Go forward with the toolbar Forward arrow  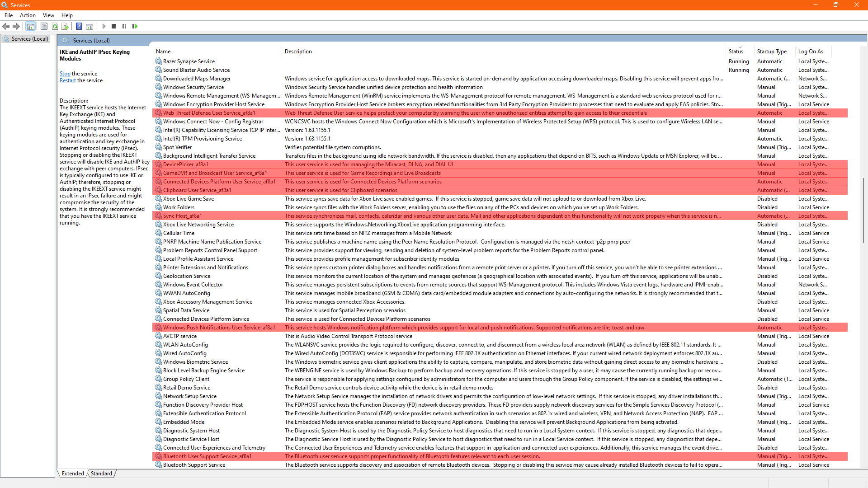(x=16, y=26)
